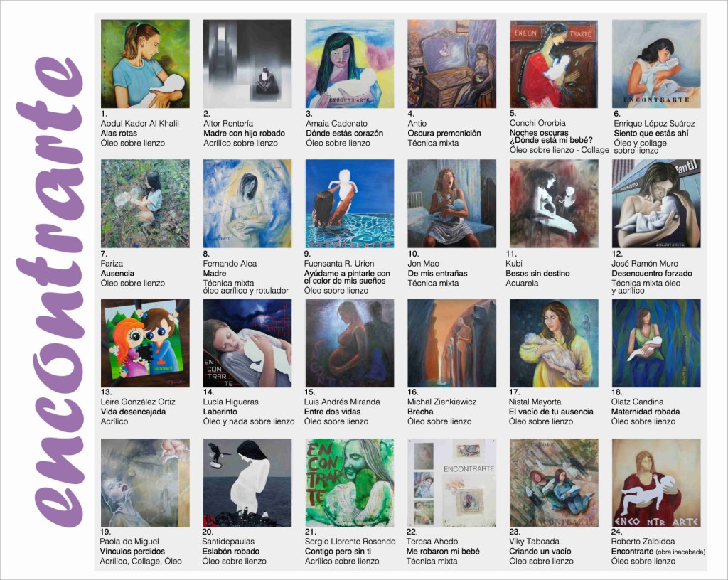728x580 pixels.
Task: Open the 'Vida desencajada' cartoon-style artwork
Action: coord(145,343)
